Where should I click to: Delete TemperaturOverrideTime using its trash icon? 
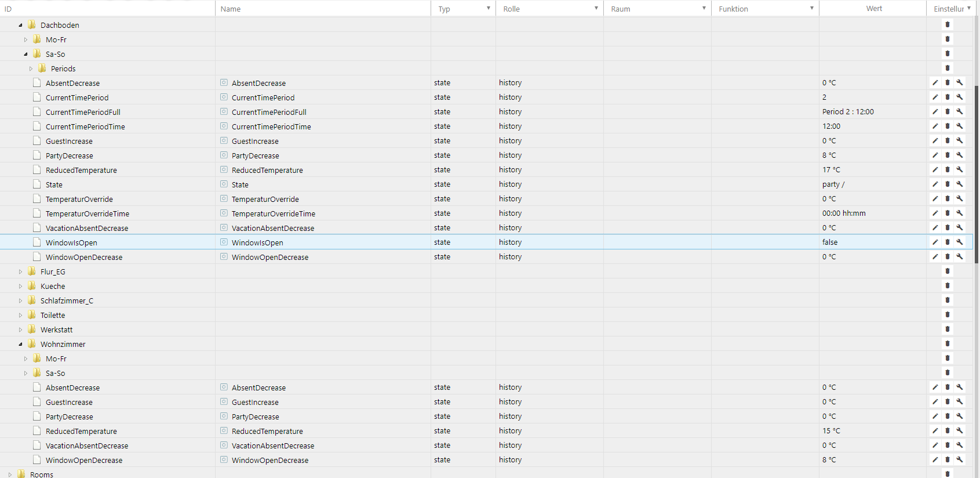tap(948, 213)
